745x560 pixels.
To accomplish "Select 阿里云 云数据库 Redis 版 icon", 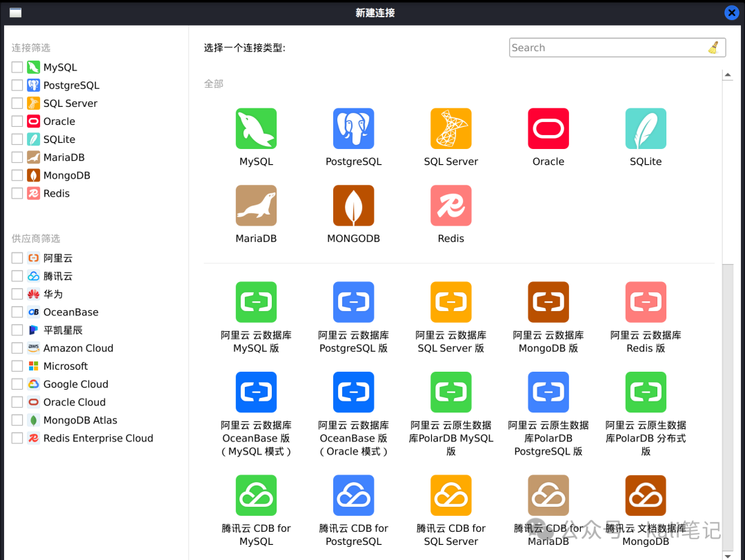I will tap(646, 302).
